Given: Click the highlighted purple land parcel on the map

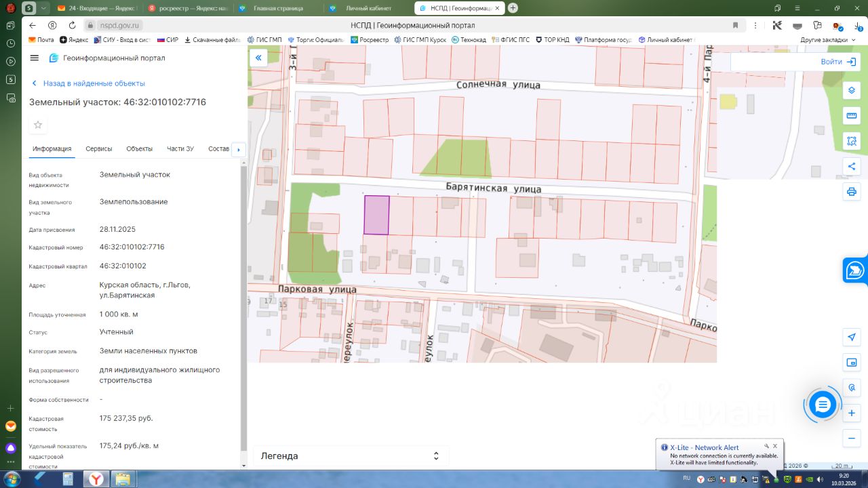Looking at the screenshot, I should 376,215.
